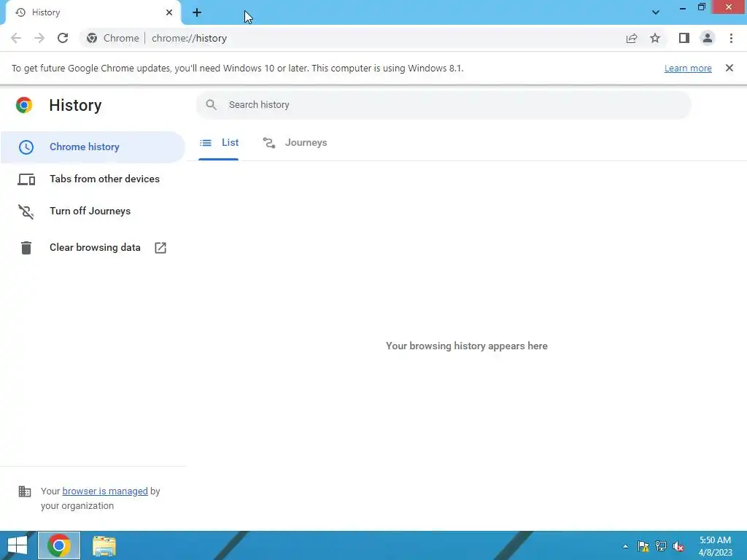
Task: Click the trash icon by Clear browsing data
Action: pyautogui.click(x=26, y=248)
